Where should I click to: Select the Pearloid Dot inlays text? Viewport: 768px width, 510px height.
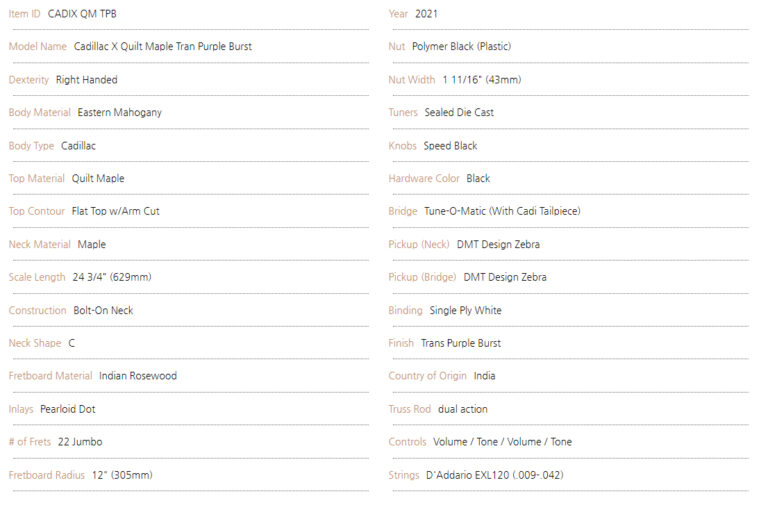[x=68, y=409]
